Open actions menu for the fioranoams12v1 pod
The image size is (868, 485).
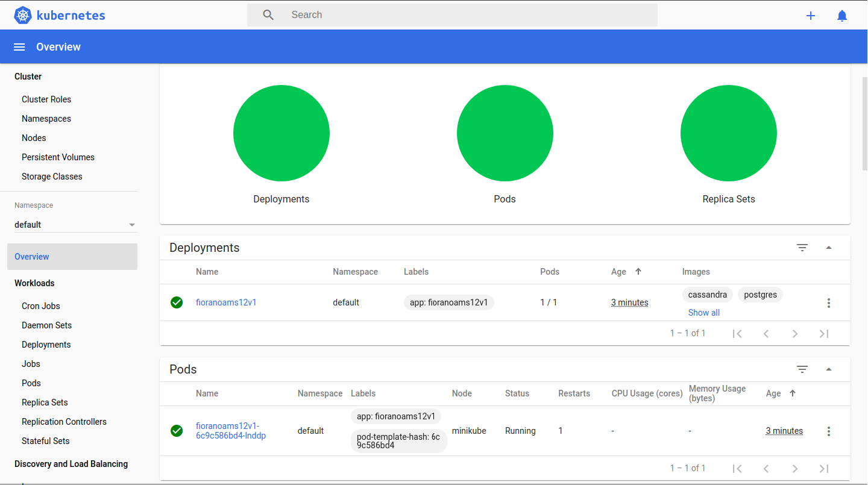[x=829, y=431]
